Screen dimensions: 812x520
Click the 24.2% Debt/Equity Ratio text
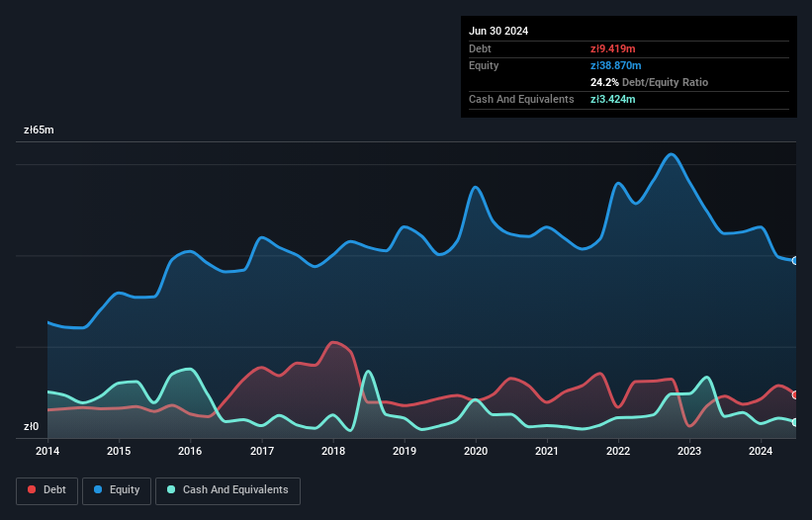650,82
